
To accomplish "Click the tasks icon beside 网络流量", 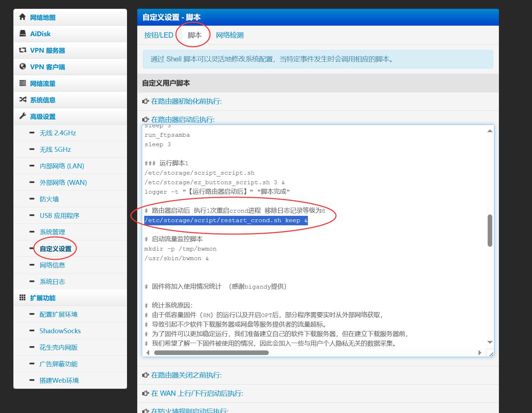I will coord(23,83).
